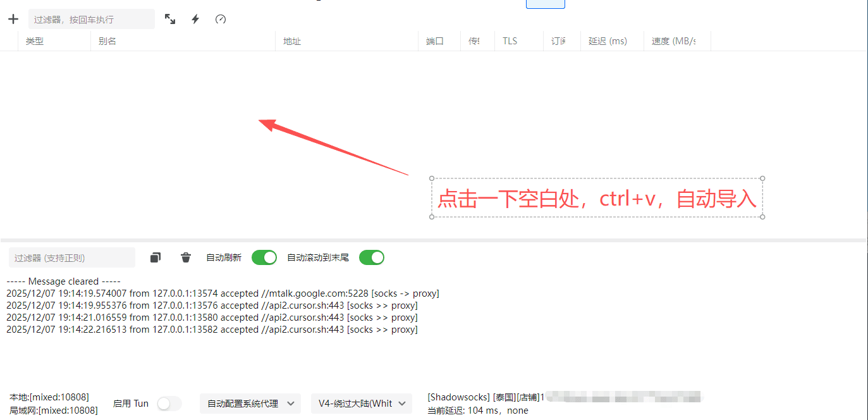Click the 别名 column header
This screenshot has height=420, width=868.
click(x=107, y=41)
